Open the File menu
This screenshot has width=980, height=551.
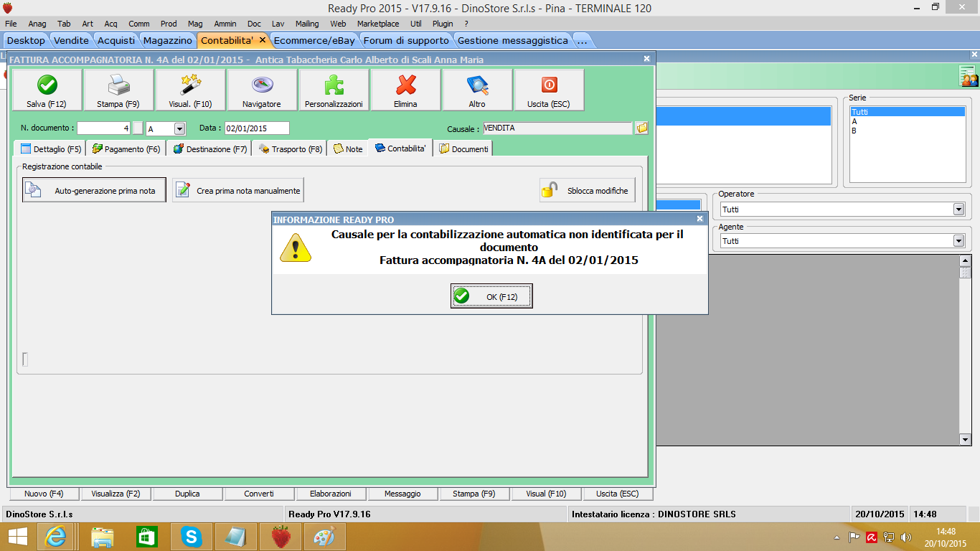pos(11,24)
